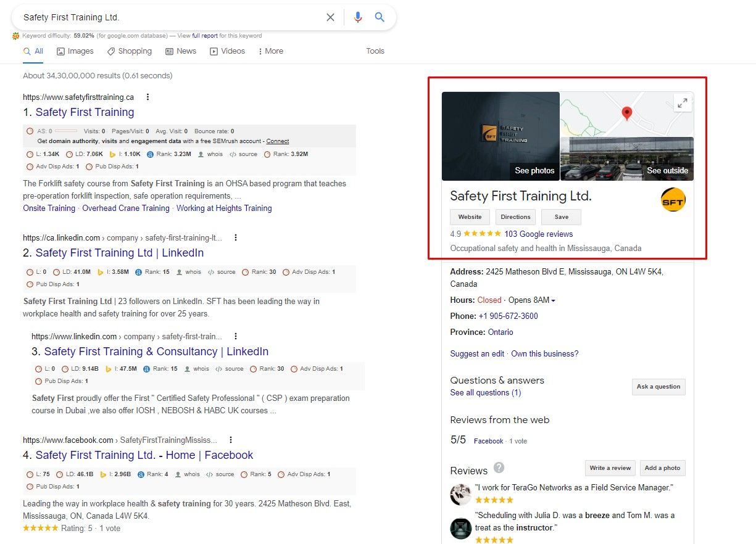The height and width of the screenshot is (544, 756).
Task: Click the See photos thumbnail
Action: click(501, 136)
